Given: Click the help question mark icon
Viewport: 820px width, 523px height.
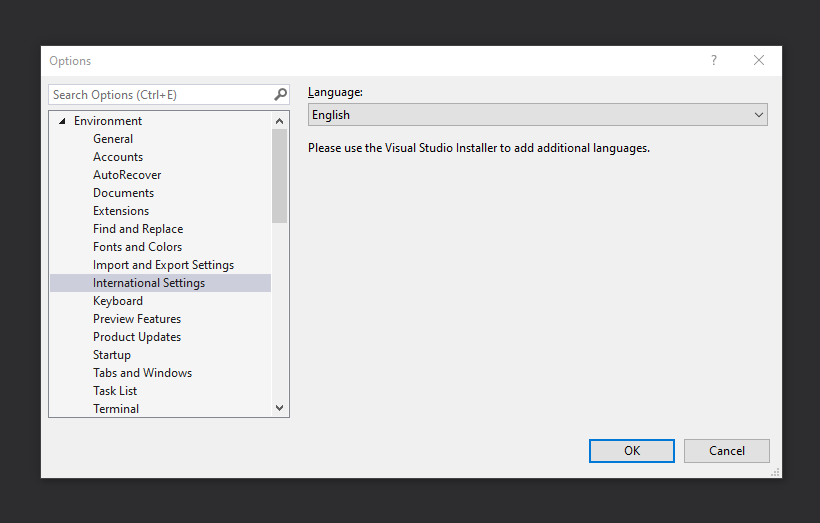Looking at the screenshot, I should click(714, 60).
